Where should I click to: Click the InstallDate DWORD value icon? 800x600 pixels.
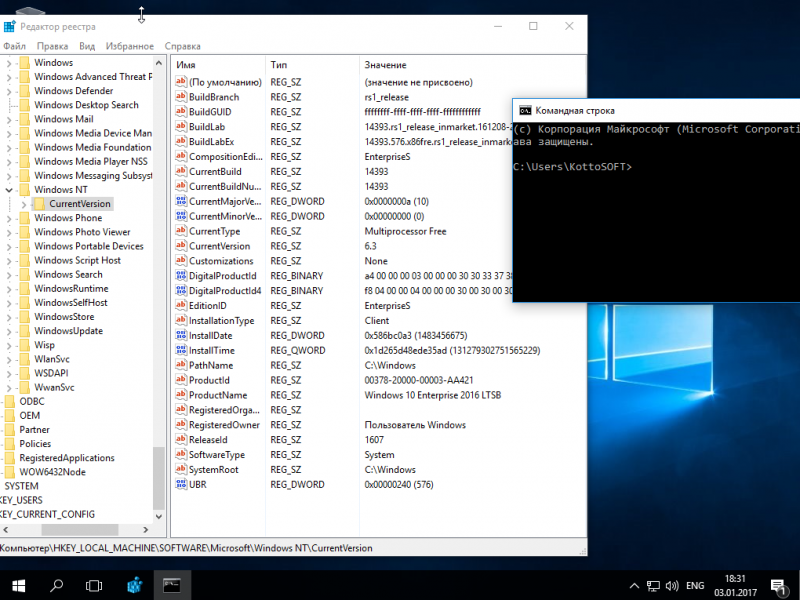pos(181,335)
